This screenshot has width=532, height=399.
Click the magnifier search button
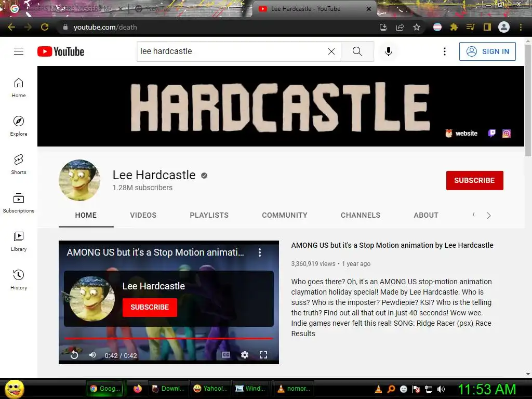[x=357, y=51]
